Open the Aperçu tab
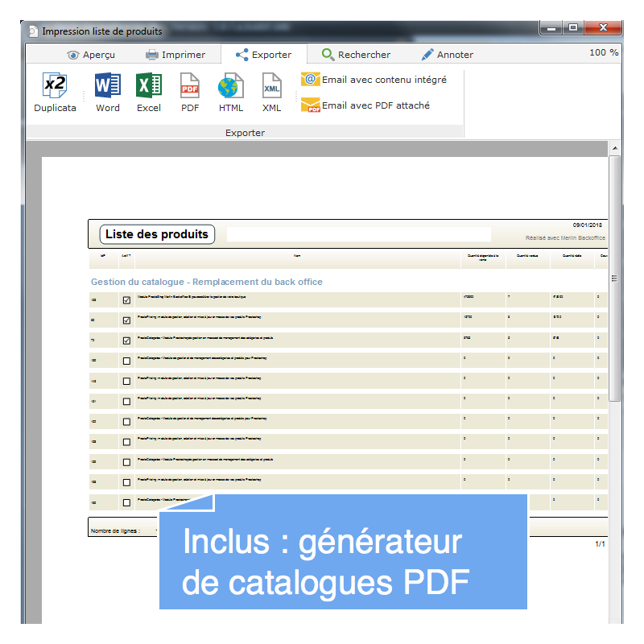 (91, 55)
